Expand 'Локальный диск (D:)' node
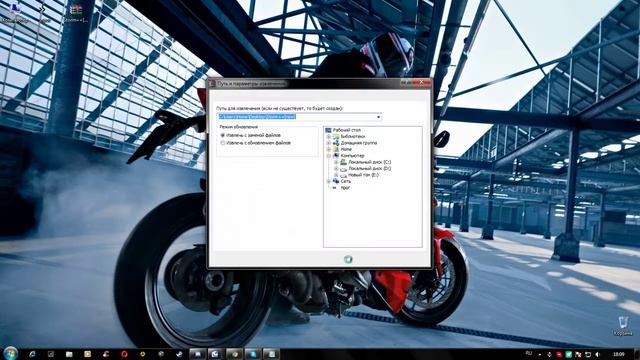640x360 pixels. [x=336, y=169]
